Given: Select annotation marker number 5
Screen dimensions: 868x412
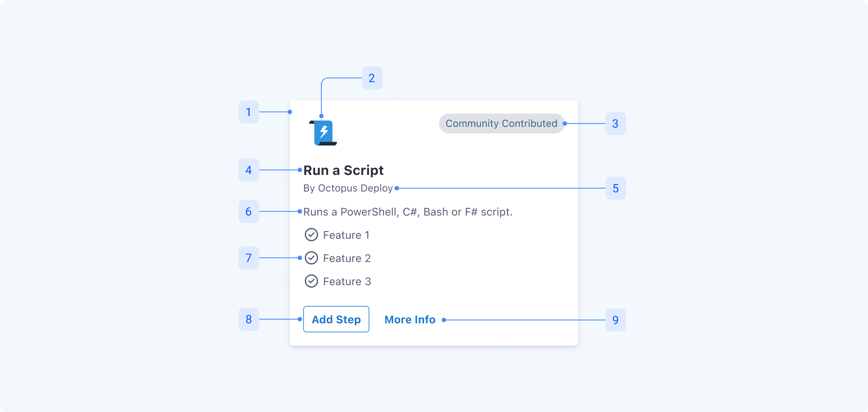Looking at the screenshot, I should tap(615, 188).
